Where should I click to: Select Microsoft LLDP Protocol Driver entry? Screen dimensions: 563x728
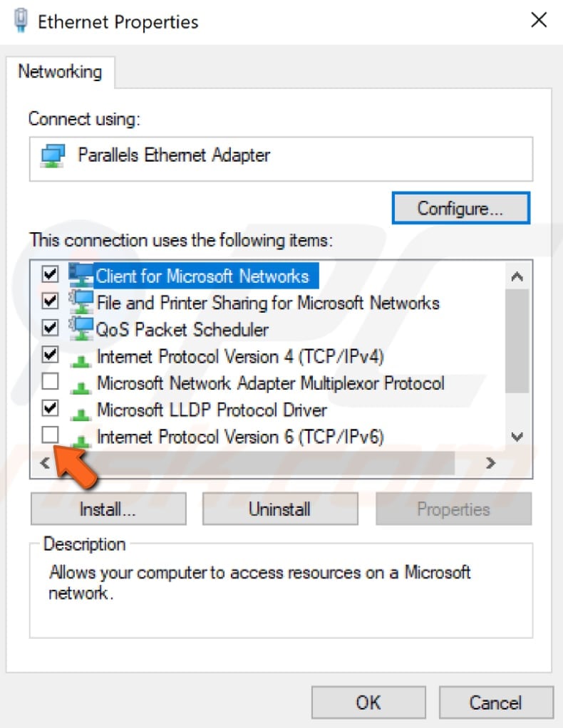point(210,410)
